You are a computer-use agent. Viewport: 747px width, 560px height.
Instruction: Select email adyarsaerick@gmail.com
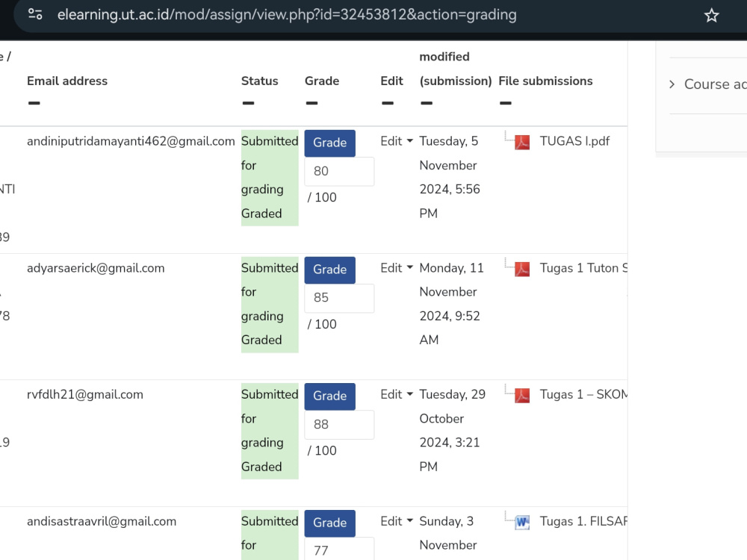pos(96,268)
